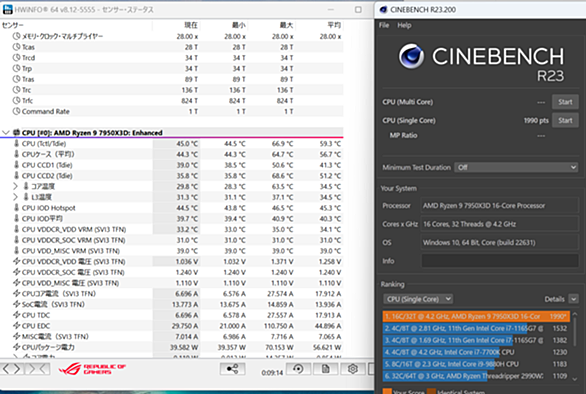Open the Help menu in Cinebench
Image resolution: width=586 pixels, height=394 pixels.
(x=404, y=25)
